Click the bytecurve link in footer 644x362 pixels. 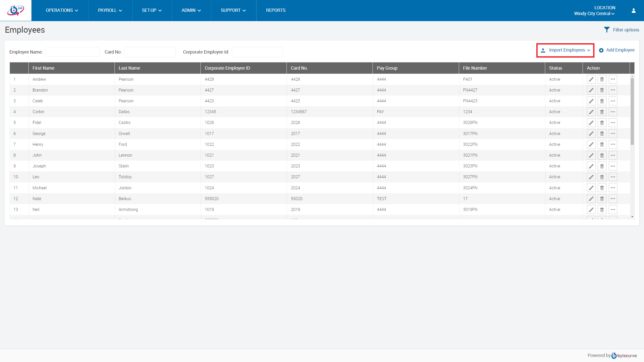pos(624,355)
